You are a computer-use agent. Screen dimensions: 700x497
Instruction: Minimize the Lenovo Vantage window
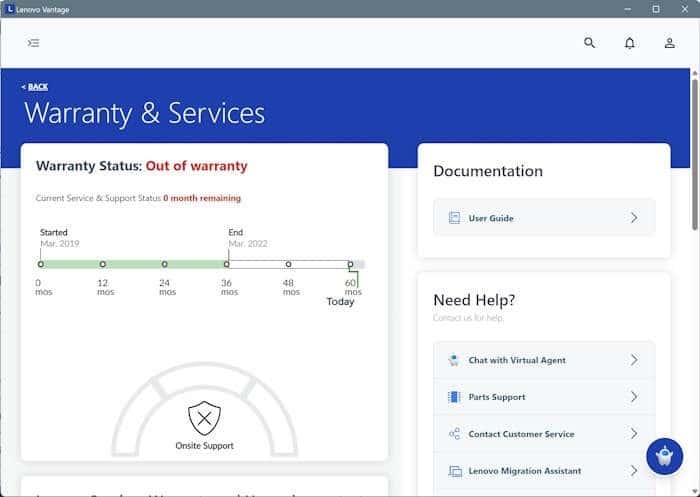(x=628, y=9)
